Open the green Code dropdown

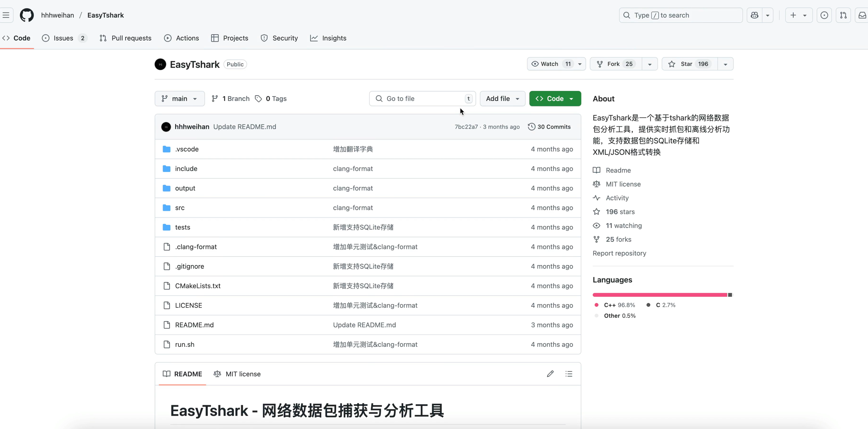(x=555, y=99)
